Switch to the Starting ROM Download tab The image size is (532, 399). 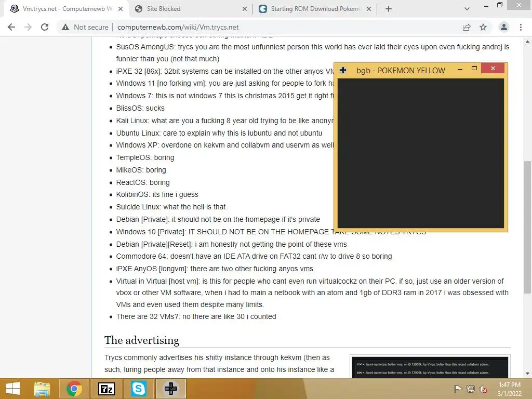click(x=315, y=9)
